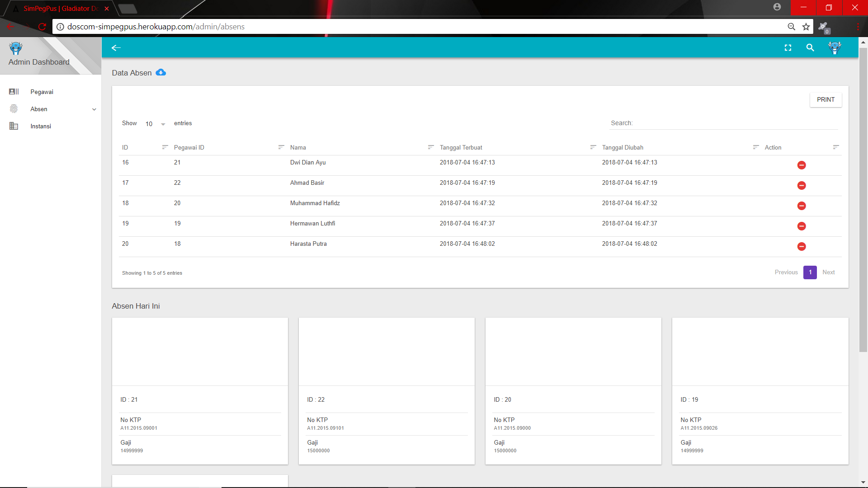
Task: Open search via magnifier icon in header
Action: click(810, 48)
